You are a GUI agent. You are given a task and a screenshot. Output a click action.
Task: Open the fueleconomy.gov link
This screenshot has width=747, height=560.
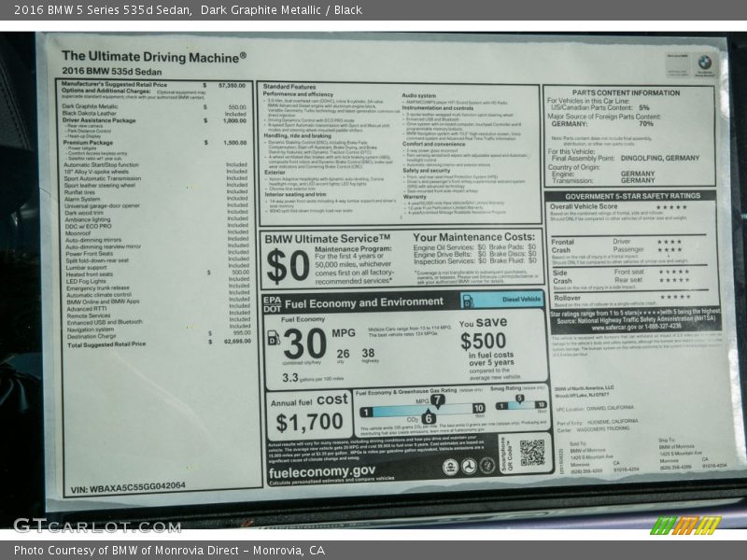pos(322,470)
